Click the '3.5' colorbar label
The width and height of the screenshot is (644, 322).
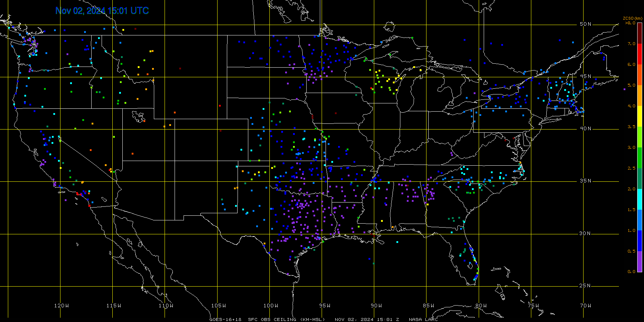(x=631, y=127)
